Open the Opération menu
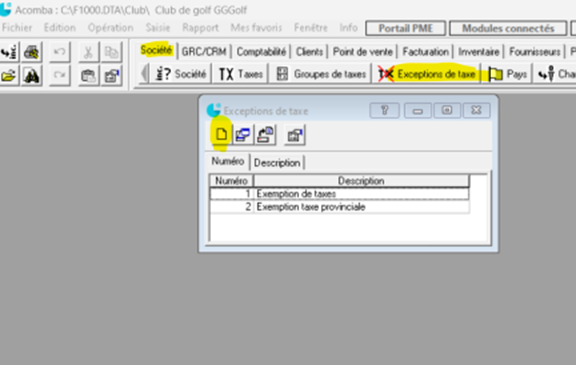Viewport: 576px width, 365px height. pyautogui.click(x=110, y=28)
